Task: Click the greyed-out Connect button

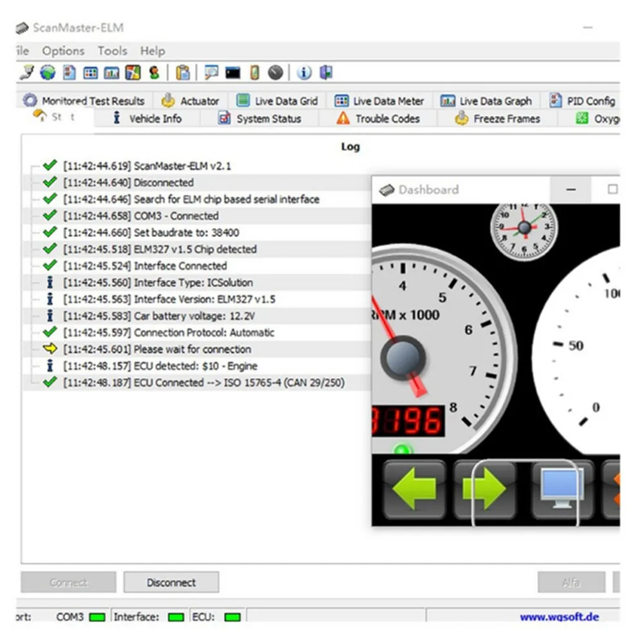Action: click(x=69, y=582)
